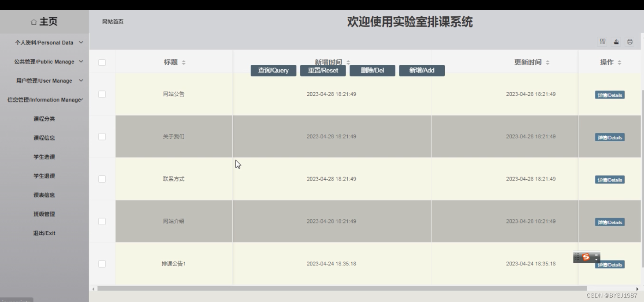
Task: Collapse the 信息管理/Information Manage menu
Action: coord(45,100)
